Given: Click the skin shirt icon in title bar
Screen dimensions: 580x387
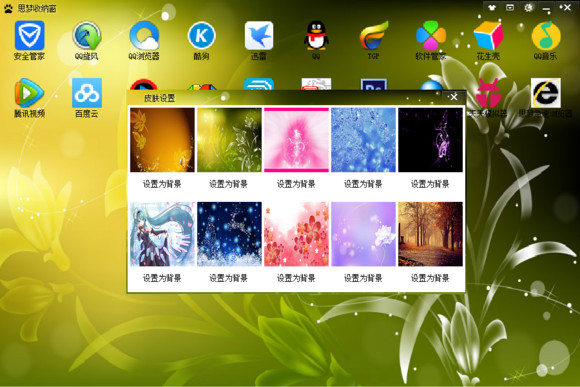Looking at the screenshot, I should [492, 7].
